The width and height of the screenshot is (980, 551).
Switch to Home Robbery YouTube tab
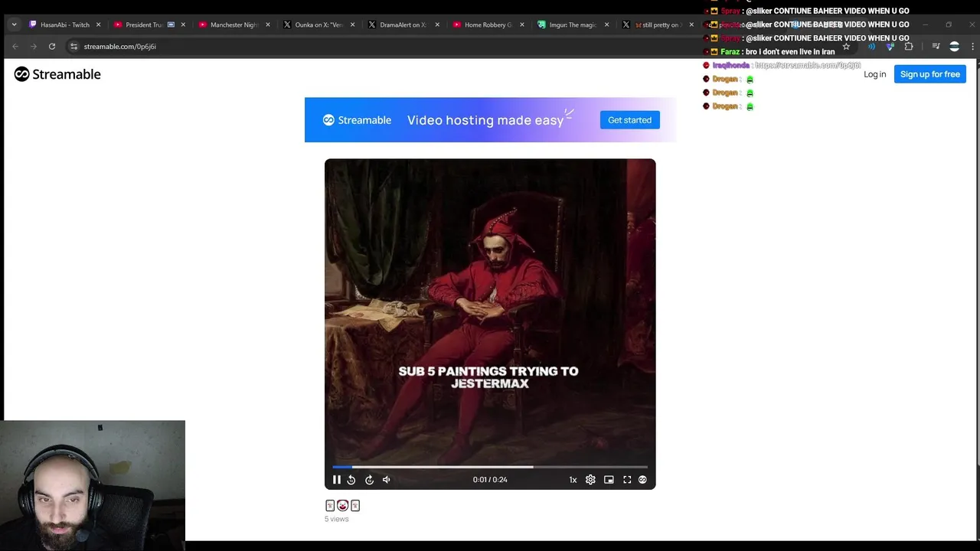(488, 24)
